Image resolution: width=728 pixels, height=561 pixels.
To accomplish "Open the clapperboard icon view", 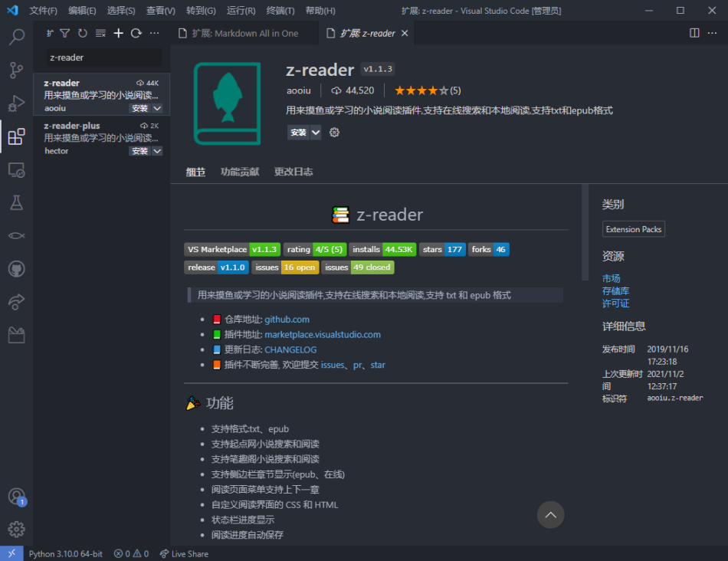I will point(17,335).
